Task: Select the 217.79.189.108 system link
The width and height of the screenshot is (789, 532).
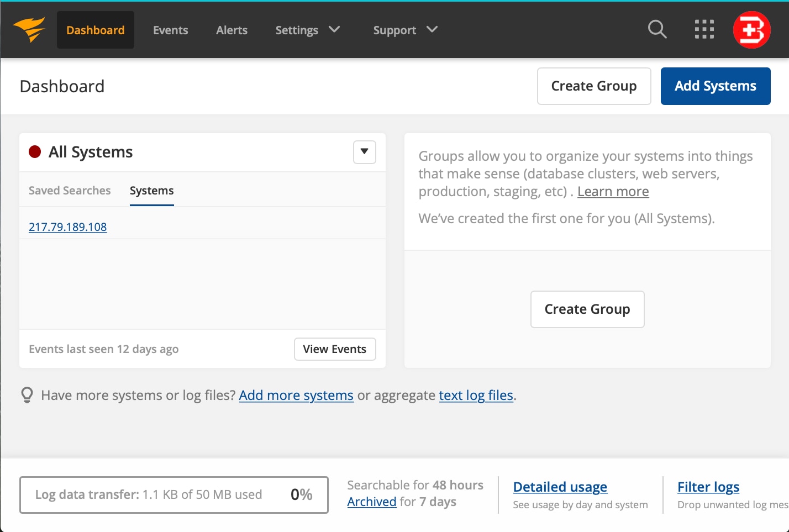Action: (x=67, y=227)
